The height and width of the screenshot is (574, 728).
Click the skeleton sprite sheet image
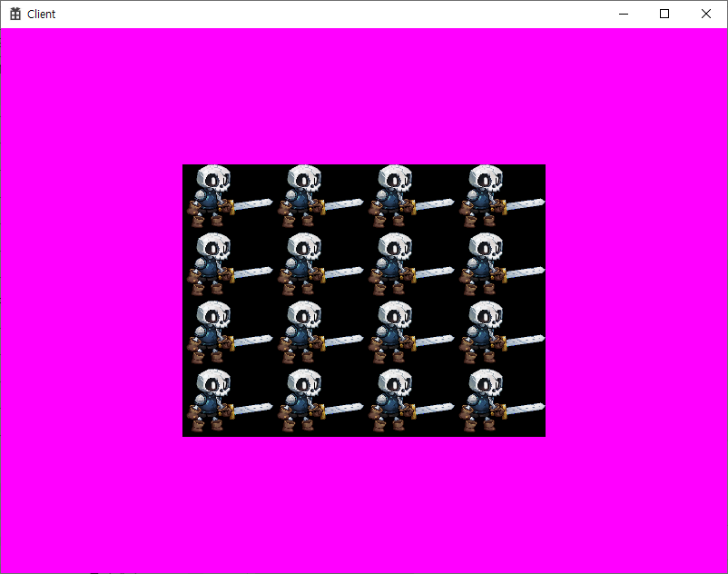point(364,301)
